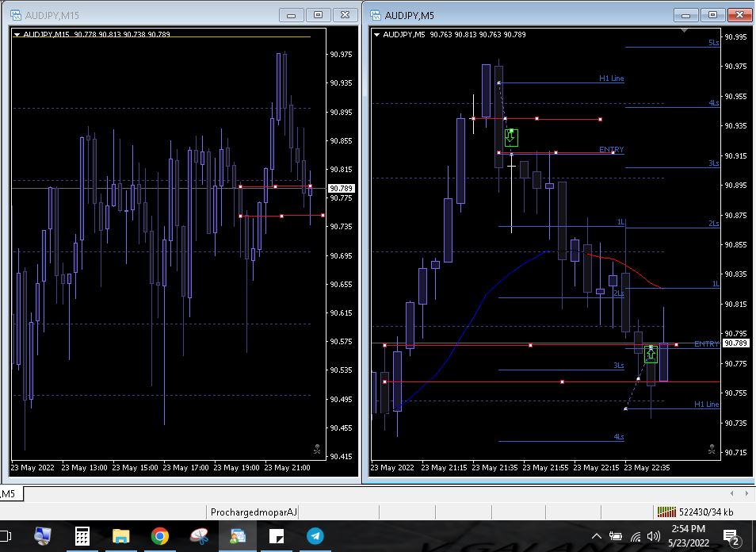Screen dimensions: 756x552
Task: Open Telegram from the taskbar
Action: coord(315,536)
